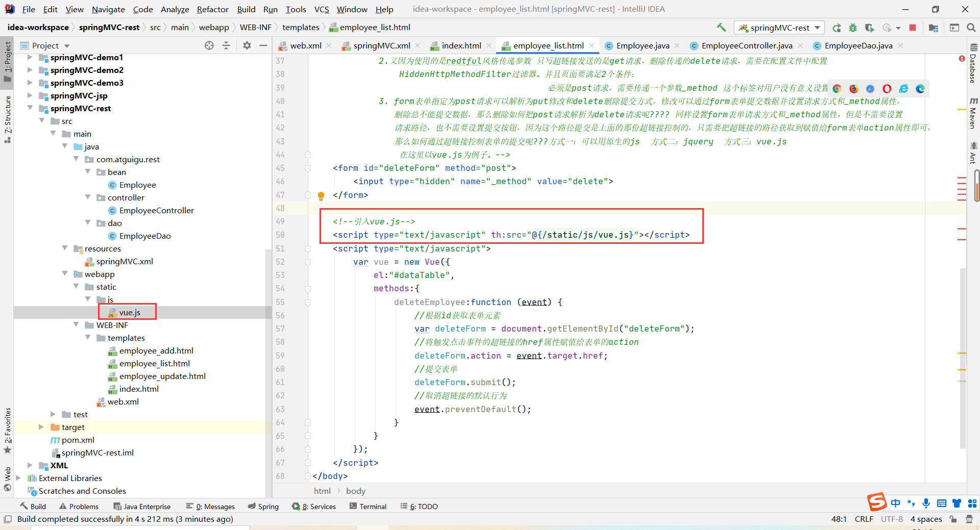Expand the springMVC-demo1 module
Image resolution: width=980 pixels, height=530 pixels.
pos(30,57)
